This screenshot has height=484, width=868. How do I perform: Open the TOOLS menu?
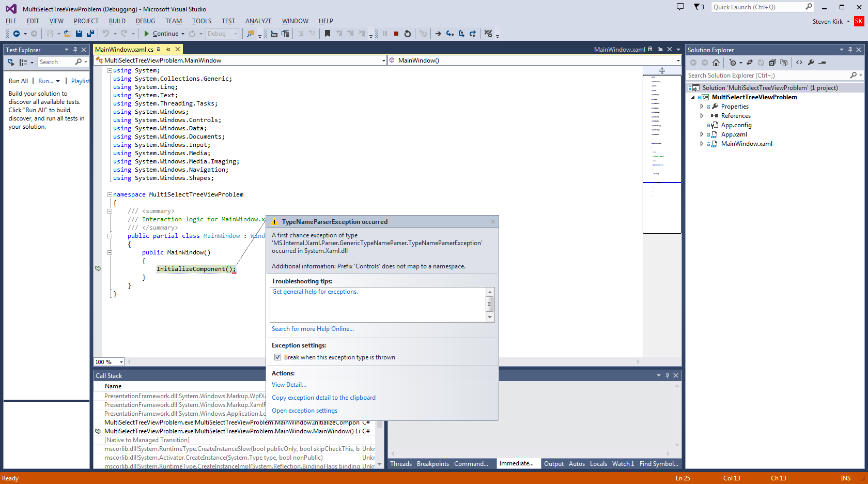[x=202, y=21]
